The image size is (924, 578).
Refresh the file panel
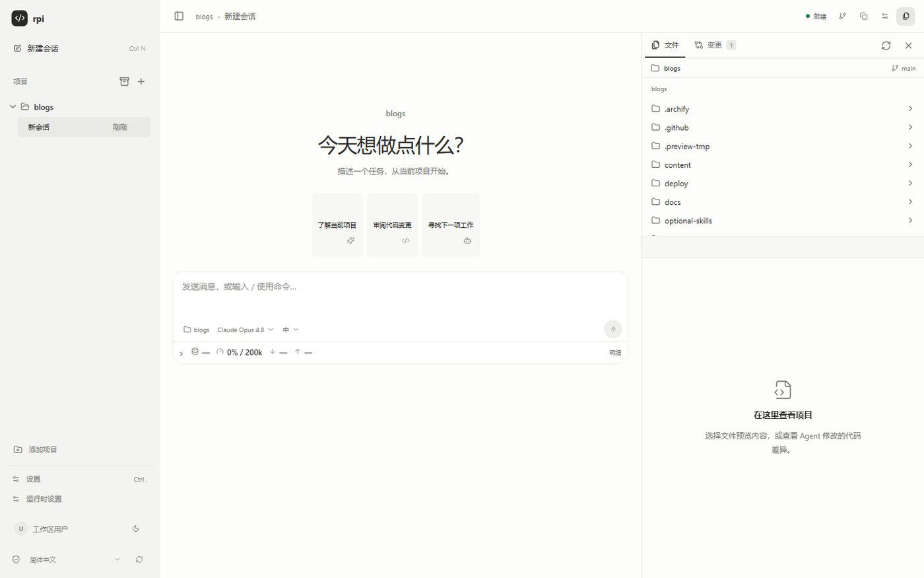pyautogui.click(x=886, y=46)
